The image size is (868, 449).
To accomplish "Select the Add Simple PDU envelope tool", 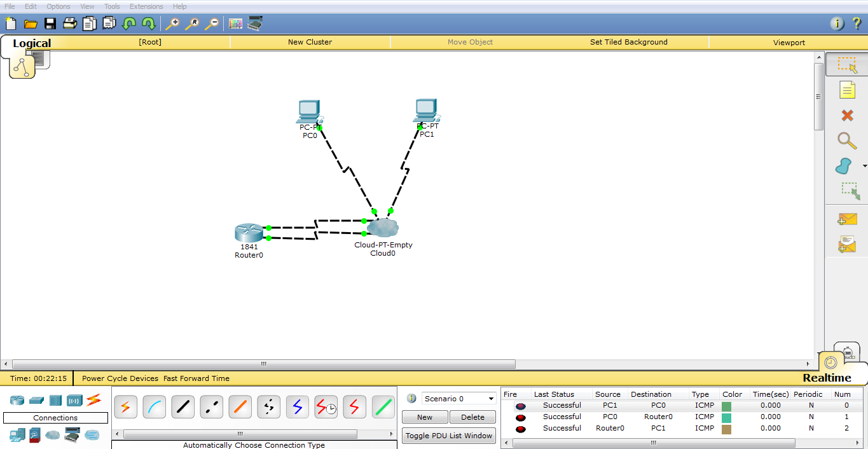I will click(846, 218).
